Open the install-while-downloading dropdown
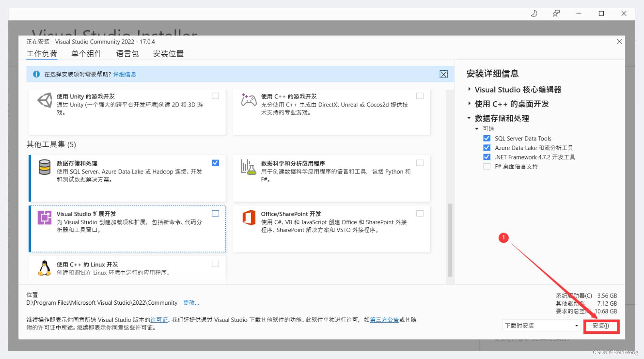 [x=541, y=326]
